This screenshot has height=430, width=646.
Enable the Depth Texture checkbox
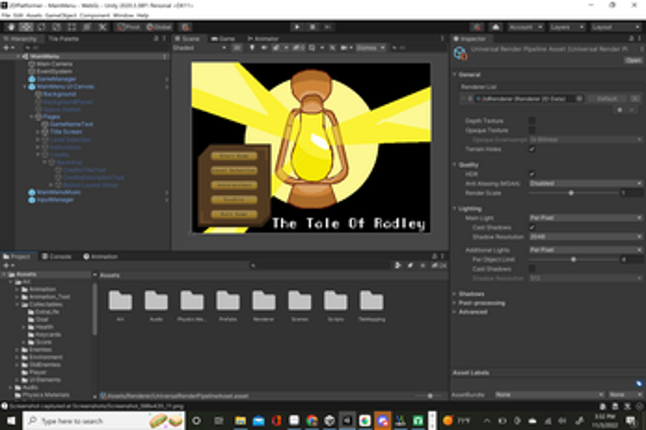point(532,121)
